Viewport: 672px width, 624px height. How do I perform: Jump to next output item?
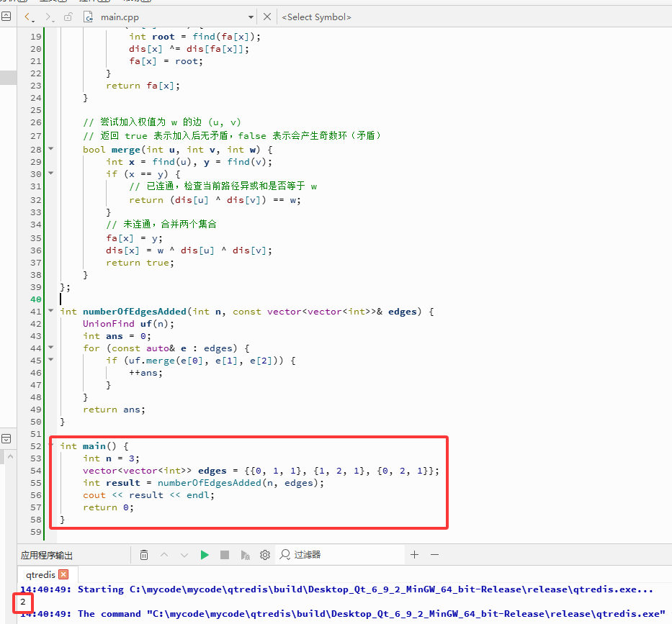pyautogui.click(x=184, y=555)
